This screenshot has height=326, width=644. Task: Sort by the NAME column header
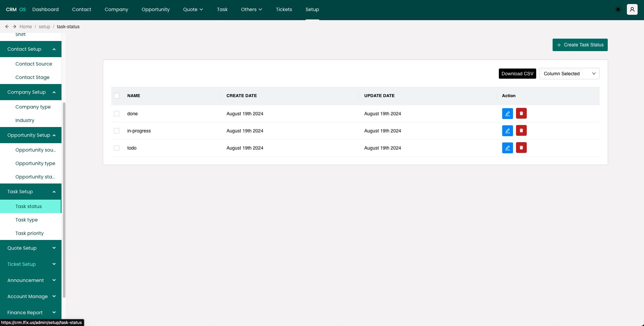(134, 96)
